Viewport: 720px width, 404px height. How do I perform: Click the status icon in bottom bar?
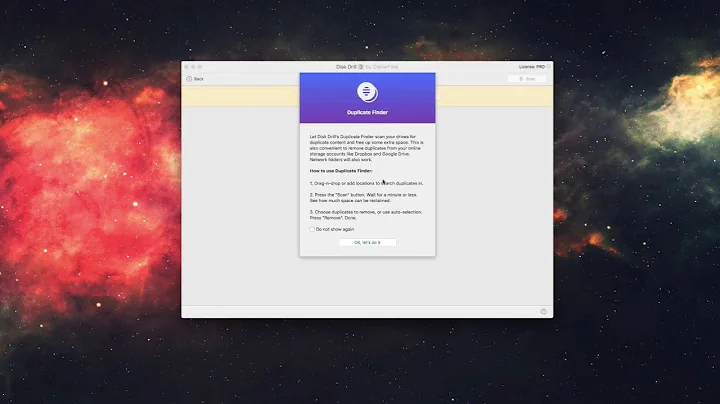click(x=543, y=311)
